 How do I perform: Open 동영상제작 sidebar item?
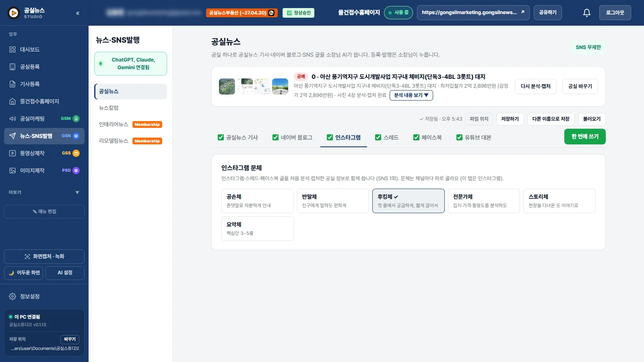(x=44, y=153)
